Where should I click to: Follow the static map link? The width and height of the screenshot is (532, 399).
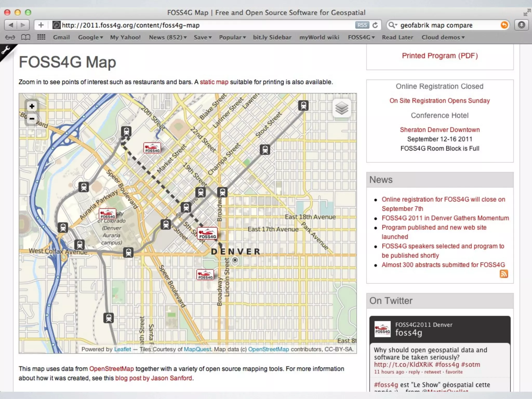point(214,82)
